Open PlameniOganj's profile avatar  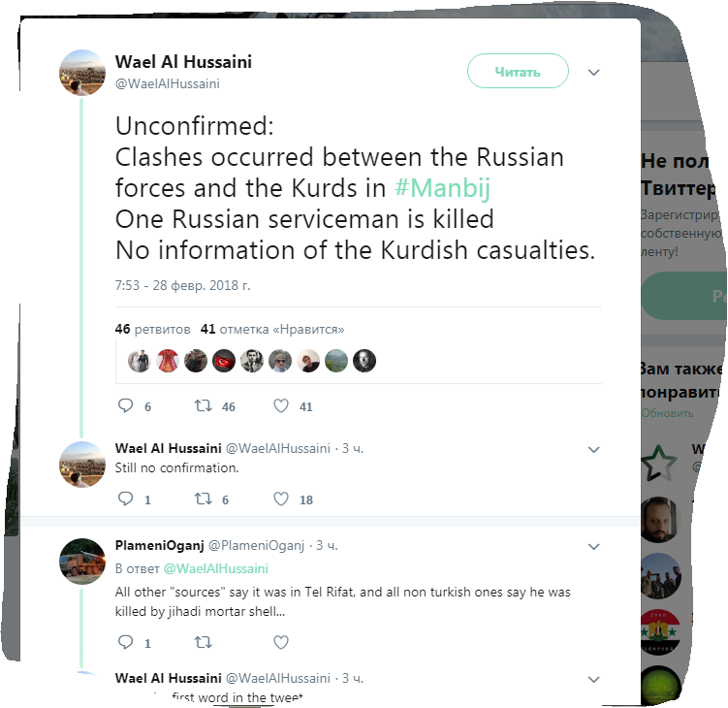click(82, 562)
